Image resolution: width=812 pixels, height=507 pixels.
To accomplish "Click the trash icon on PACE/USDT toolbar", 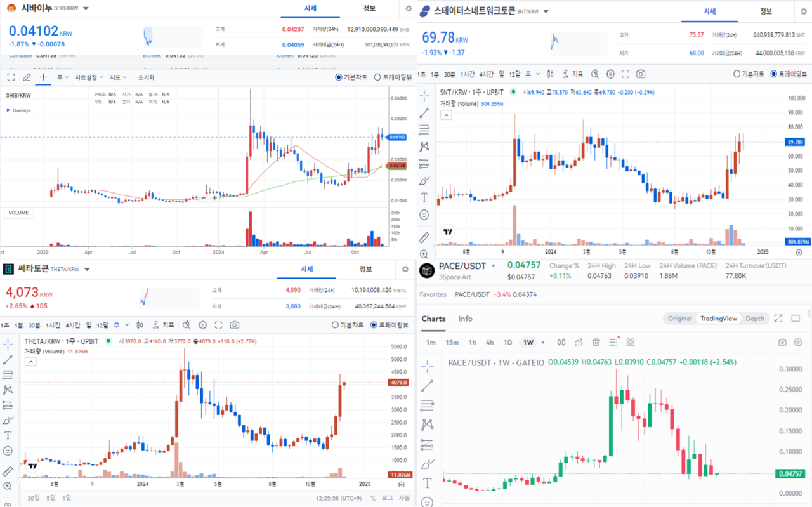I will [596, 343].
